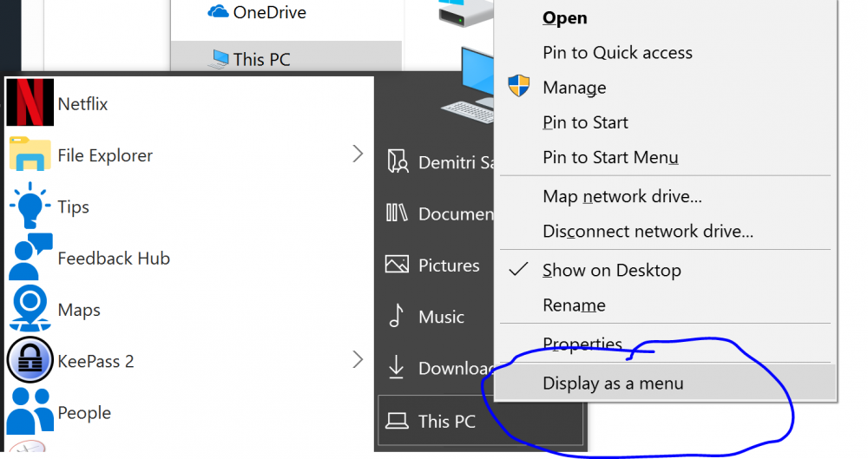Expand KeePass 2 submenu arrow

(x=358, y=360)
